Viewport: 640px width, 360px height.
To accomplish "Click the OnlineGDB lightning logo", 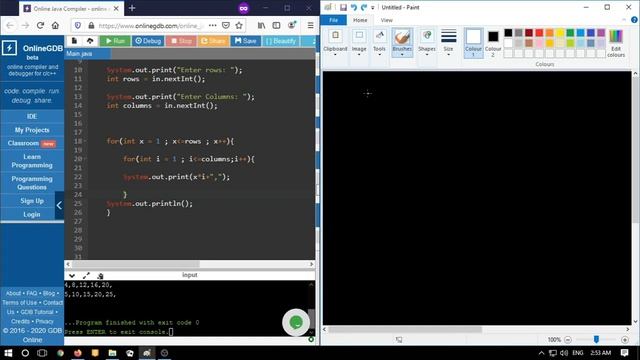I will [x=9, y=48].
